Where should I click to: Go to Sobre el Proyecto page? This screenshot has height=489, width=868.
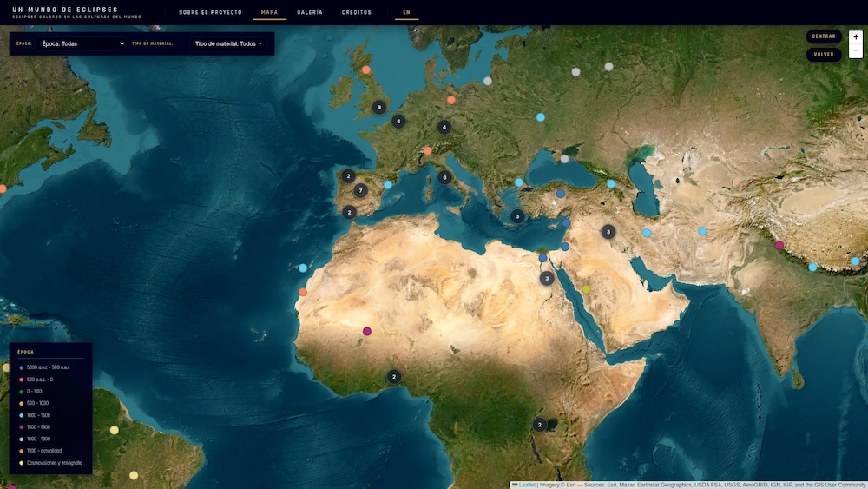tap(210, 12)
